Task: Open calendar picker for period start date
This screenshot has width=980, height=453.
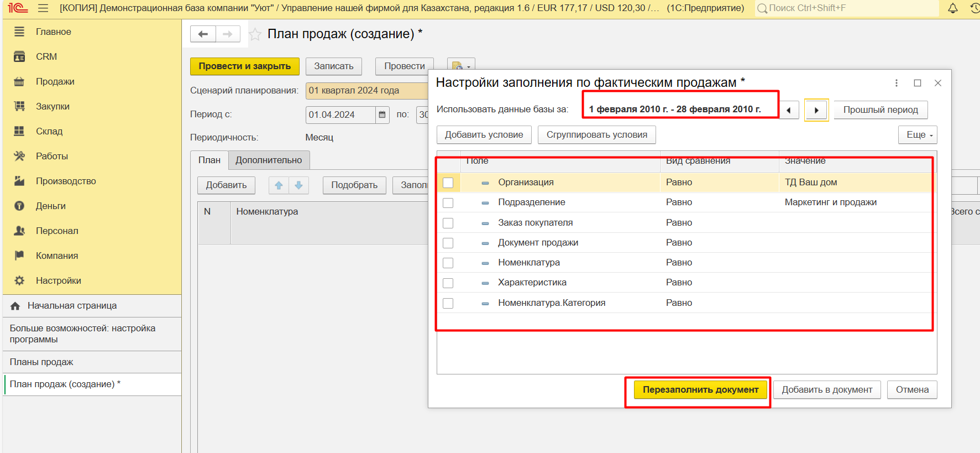Action: (382, 114)
